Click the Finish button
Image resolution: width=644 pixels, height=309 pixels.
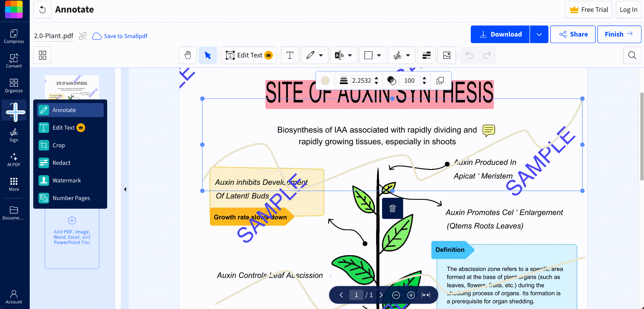[x=619, y=34]
